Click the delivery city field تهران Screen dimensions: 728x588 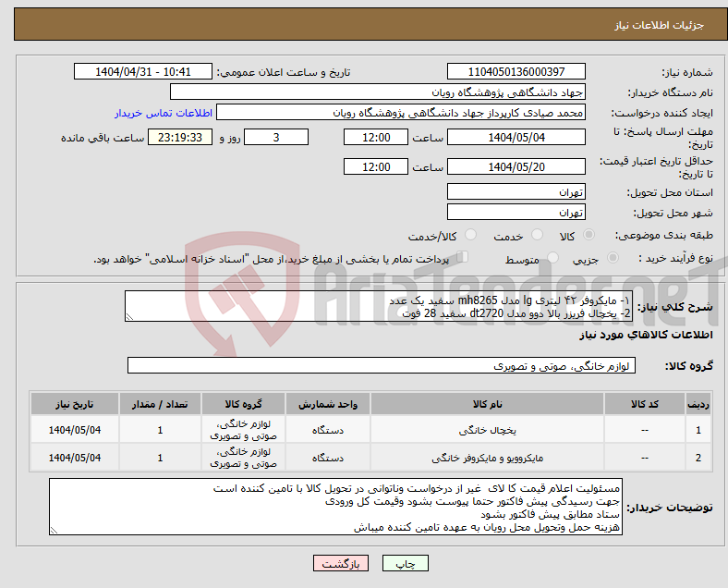click(516, 213)
